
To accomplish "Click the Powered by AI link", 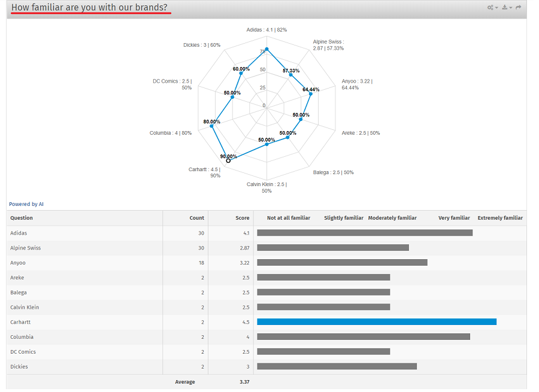I will pos(26,204).
